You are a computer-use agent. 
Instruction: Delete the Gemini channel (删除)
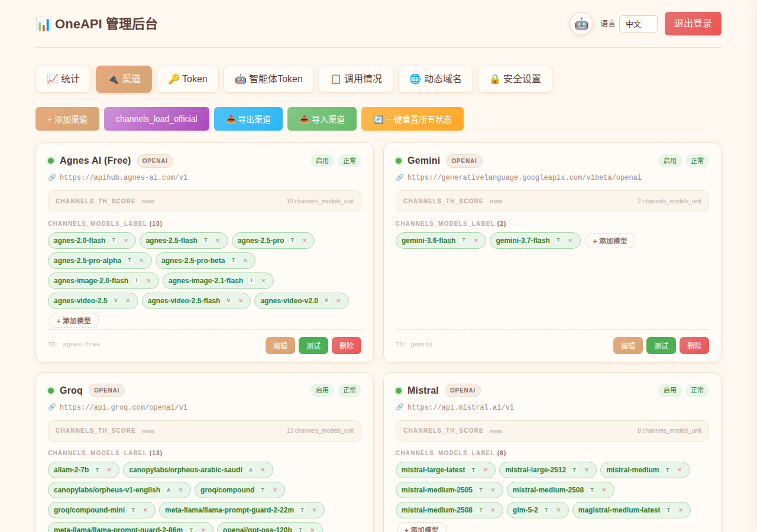(694, 346)
